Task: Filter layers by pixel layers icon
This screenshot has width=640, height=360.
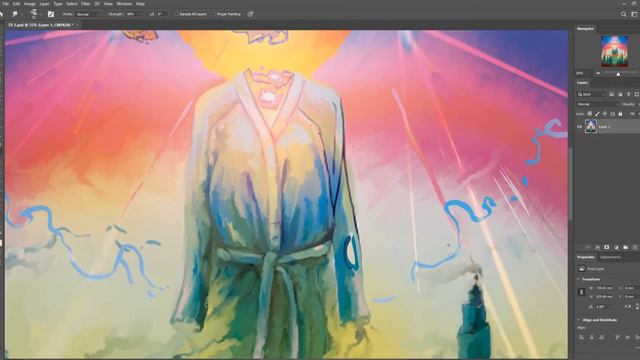Action: (611, 94)
